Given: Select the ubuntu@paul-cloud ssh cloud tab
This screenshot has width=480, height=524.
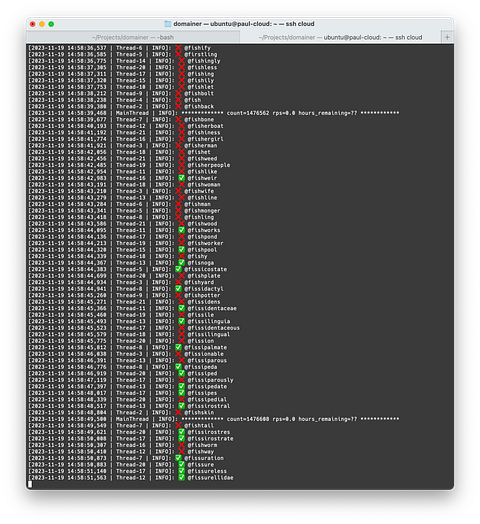Looking at the screenshot, I should pyautogui.click(x=340, y=37).
